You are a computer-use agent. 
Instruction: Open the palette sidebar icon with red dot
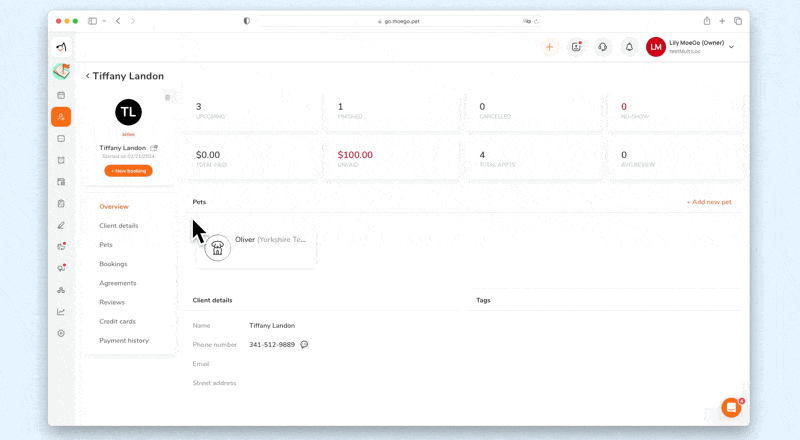click(x=61, y=247)
